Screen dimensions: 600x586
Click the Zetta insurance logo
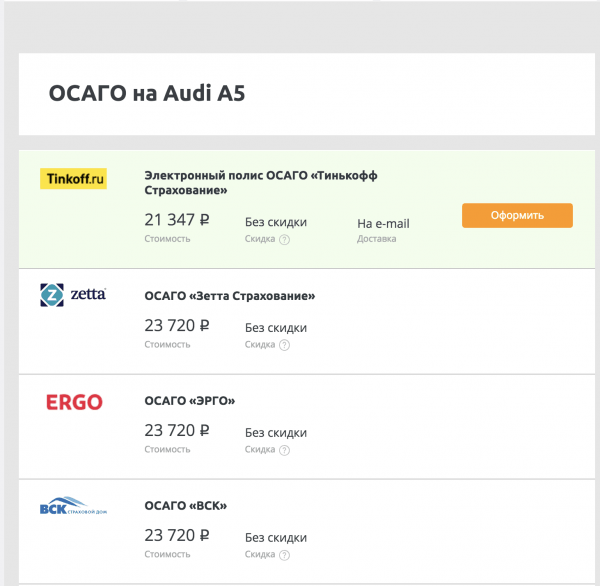tap(73, 295)
